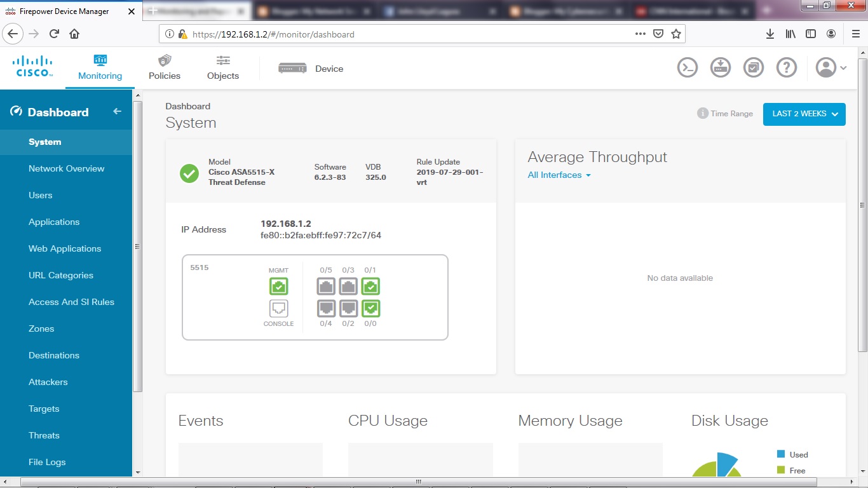The image size is (868, 488).
Task: Click the Cisco logo
Action: tap(32, 66)
